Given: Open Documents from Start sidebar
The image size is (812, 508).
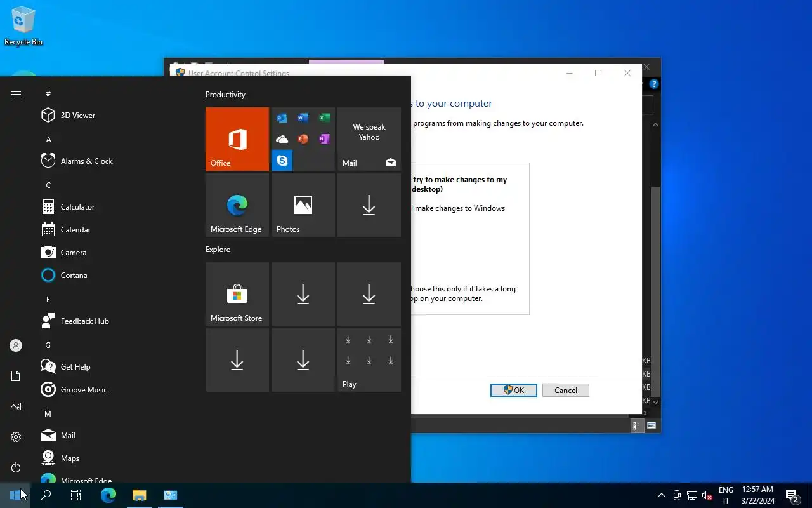Looking at the screenshot, I should [16, 376].
